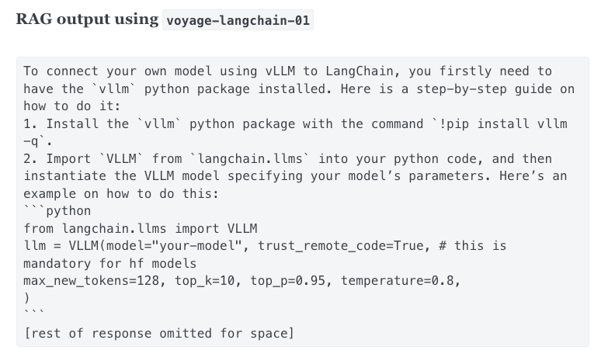Viewport: 608px width, 364px height.
Task: Click '[rest of response omitted for space]' line
Action: point(159,333)
